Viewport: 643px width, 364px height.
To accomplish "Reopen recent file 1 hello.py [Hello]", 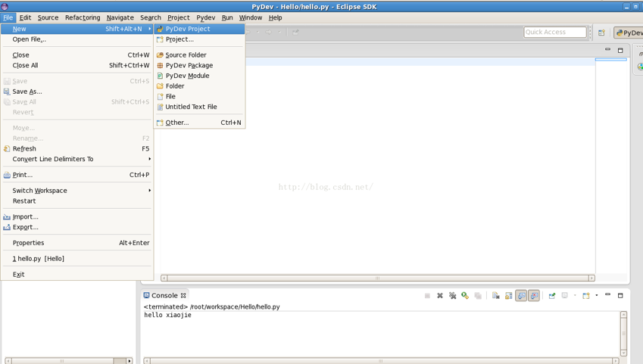I will click(77, 259).
